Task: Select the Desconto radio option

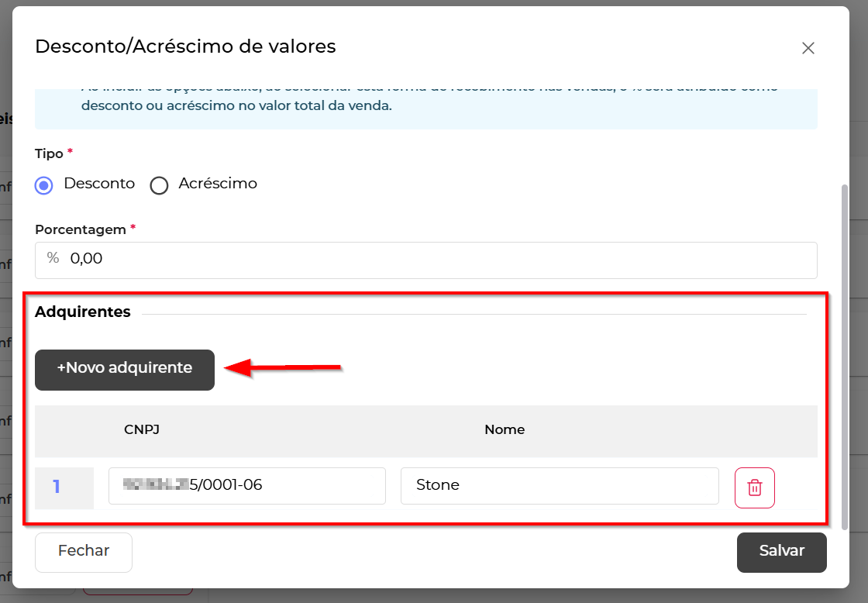Action: (x=45, y=185)
